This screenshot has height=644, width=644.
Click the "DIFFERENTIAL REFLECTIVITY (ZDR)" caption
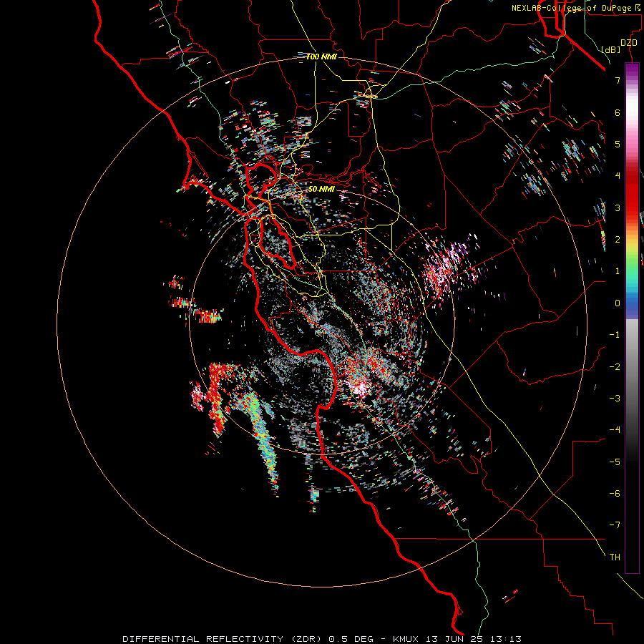click(x=223, y=639)
